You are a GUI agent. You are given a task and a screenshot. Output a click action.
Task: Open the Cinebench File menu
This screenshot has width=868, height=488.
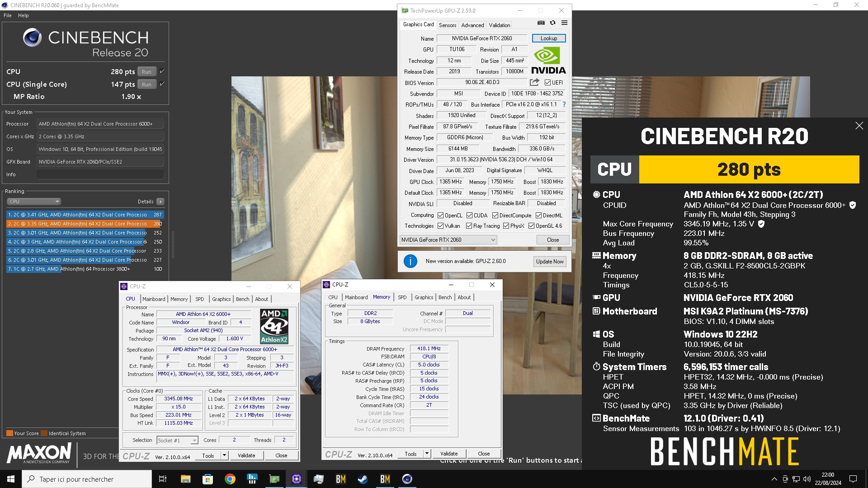point(8,15)
